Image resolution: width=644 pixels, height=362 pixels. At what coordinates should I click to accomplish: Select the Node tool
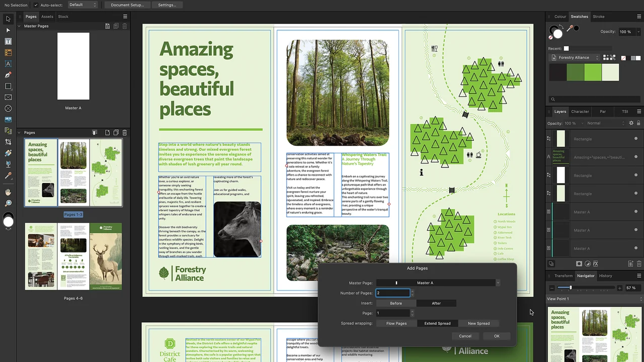(x=8, y=30)
